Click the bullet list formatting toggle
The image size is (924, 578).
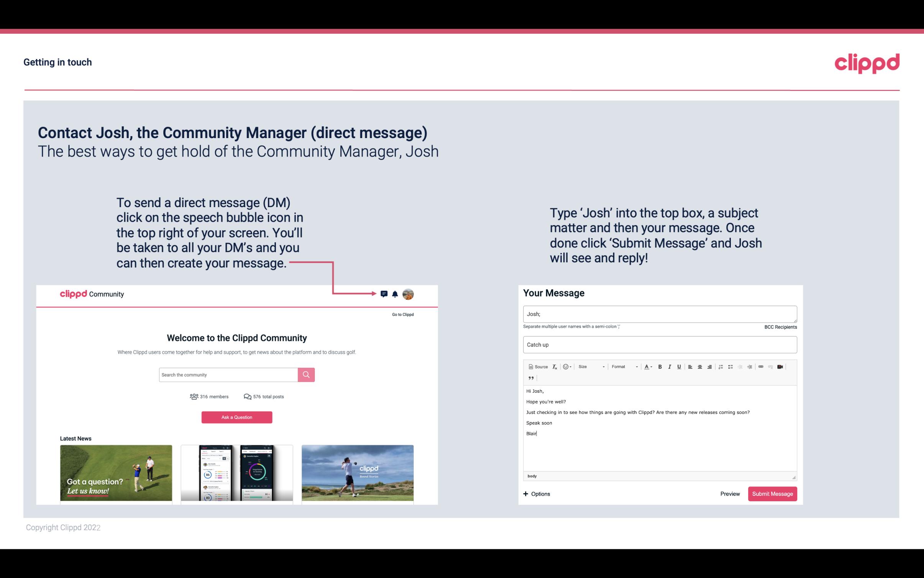(x=730, y=366)
